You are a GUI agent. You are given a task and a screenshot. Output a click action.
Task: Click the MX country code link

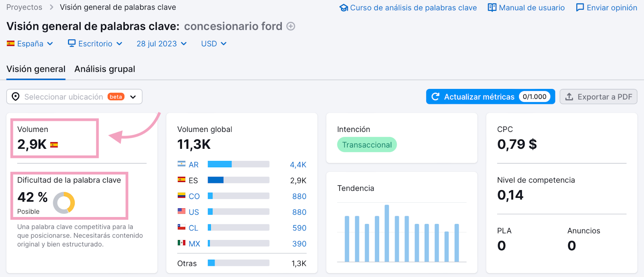(x=194, y=244)
